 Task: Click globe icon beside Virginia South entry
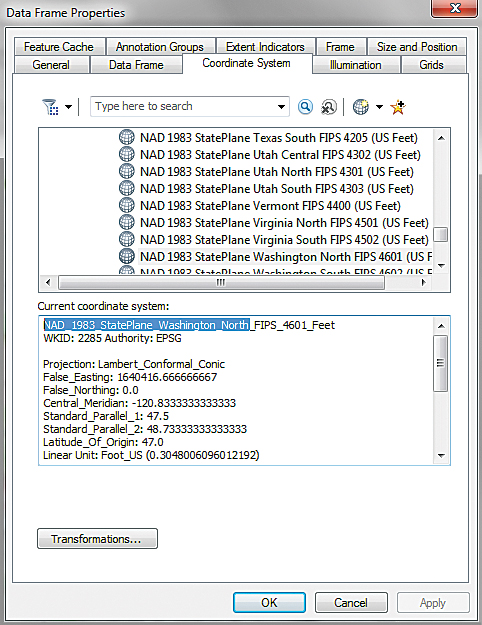tap(127, 240)
